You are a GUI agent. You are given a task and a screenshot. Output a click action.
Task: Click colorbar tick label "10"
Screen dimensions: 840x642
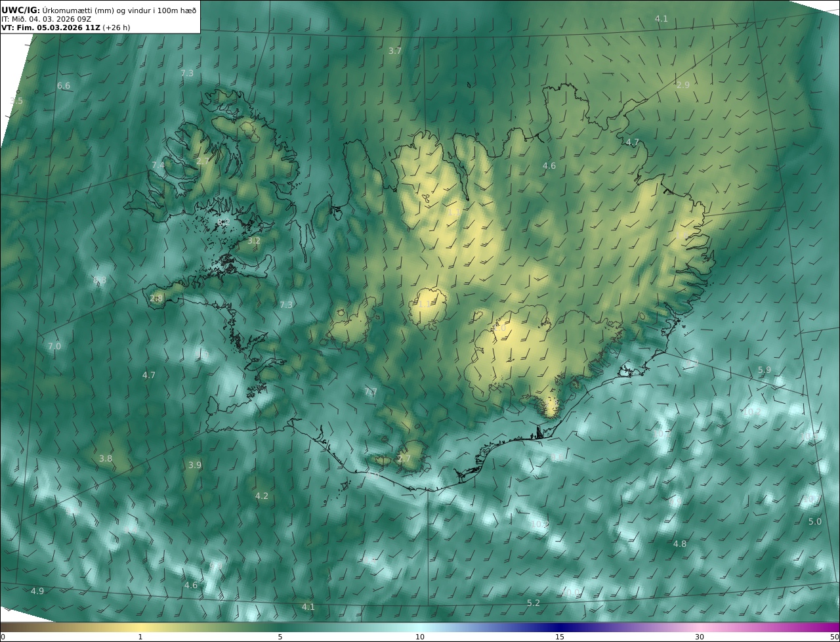(x=420, y=637)
